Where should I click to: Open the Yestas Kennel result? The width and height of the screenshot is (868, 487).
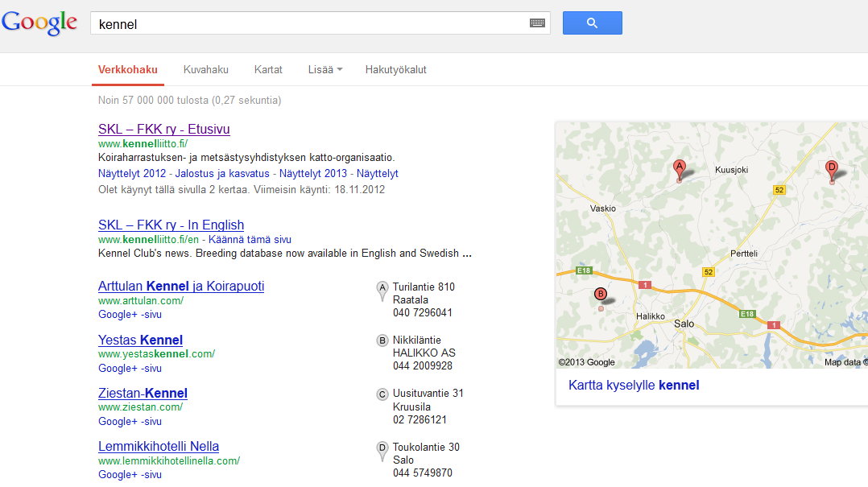pyautogui.click(x=140, y=340)
